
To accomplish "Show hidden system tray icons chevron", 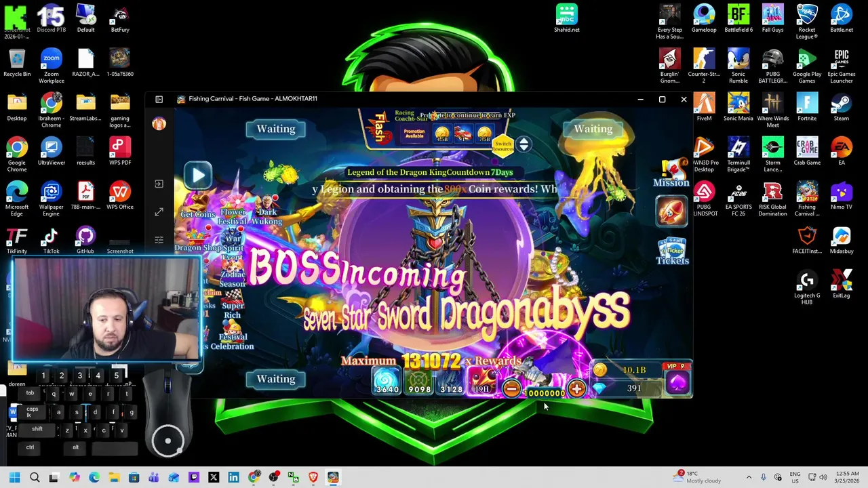I will [x=749, y=477].
